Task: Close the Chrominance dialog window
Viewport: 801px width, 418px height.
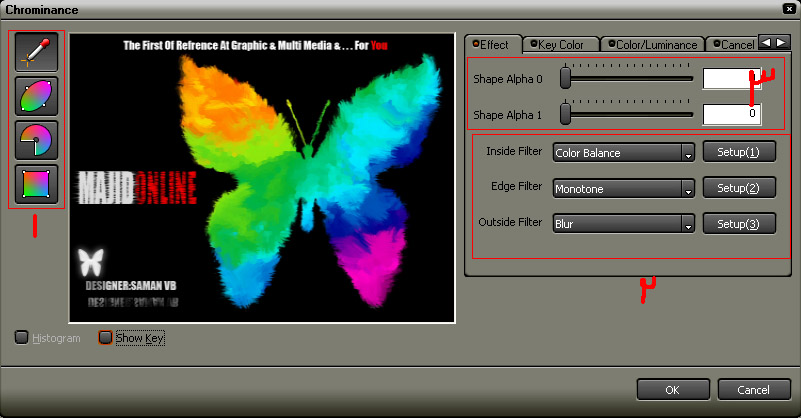Action: 789,9
